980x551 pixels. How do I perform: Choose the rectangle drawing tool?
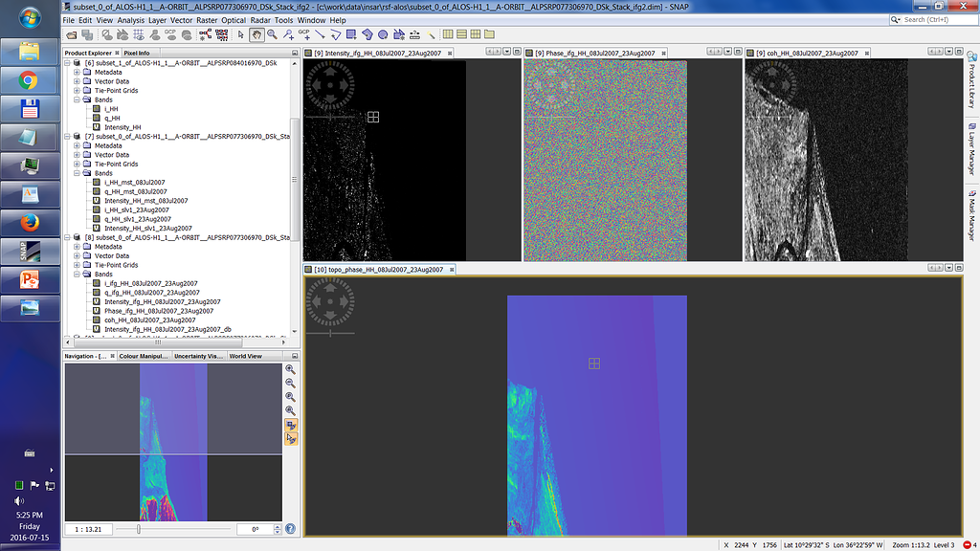350,34
